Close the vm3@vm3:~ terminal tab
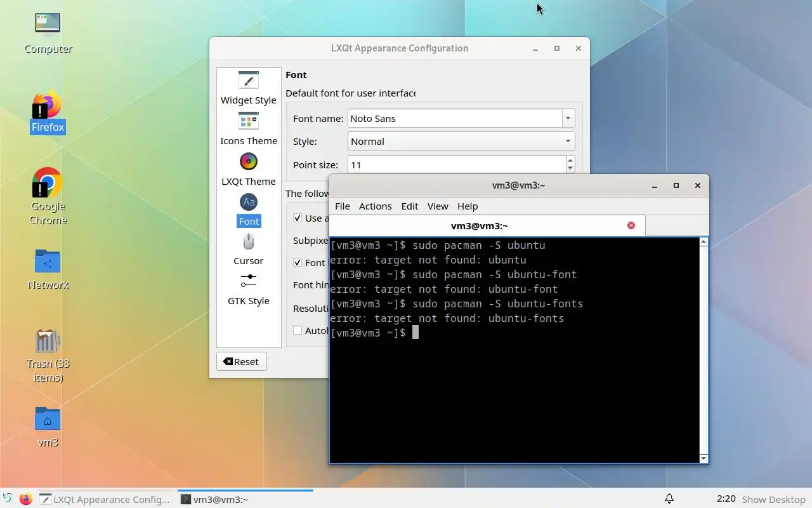Viewport: 812px width, 508px height. click(x=631, y=225)
